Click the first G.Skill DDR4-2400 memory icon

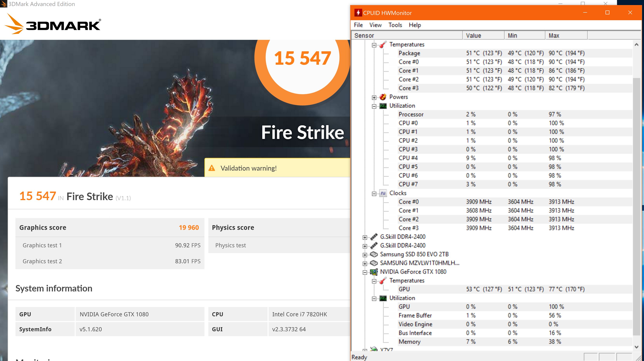pyautogui.click(x=373, y=237)
